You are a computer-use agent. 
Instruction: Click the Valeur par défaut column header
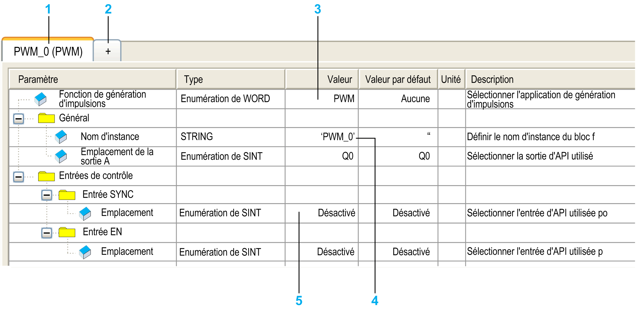(x=398, y=79)
